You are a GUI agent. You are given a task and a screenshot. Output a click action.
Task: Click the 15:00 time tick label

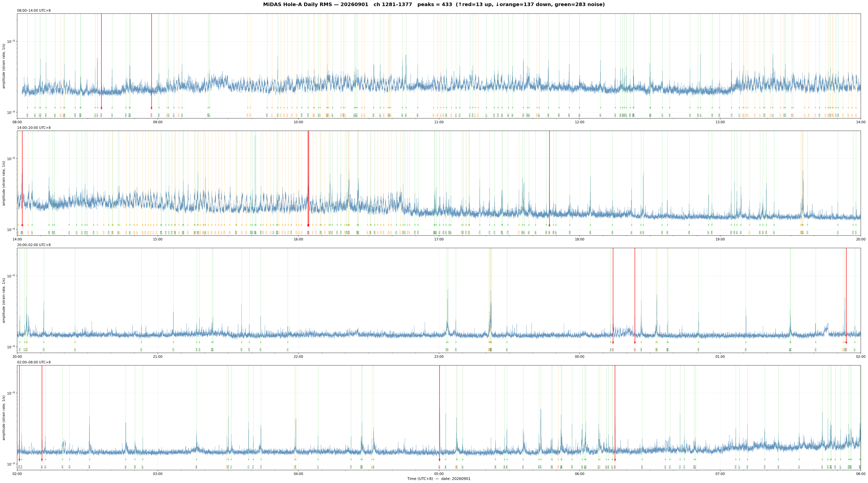(158, 239)
